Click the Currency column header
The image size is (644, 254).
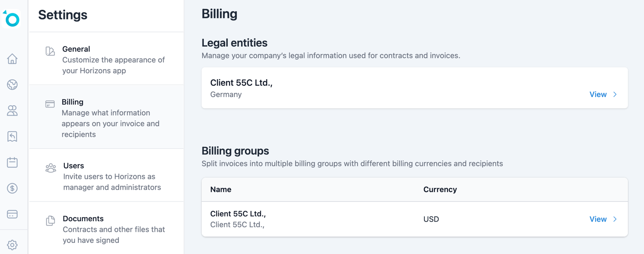(440, 190)
